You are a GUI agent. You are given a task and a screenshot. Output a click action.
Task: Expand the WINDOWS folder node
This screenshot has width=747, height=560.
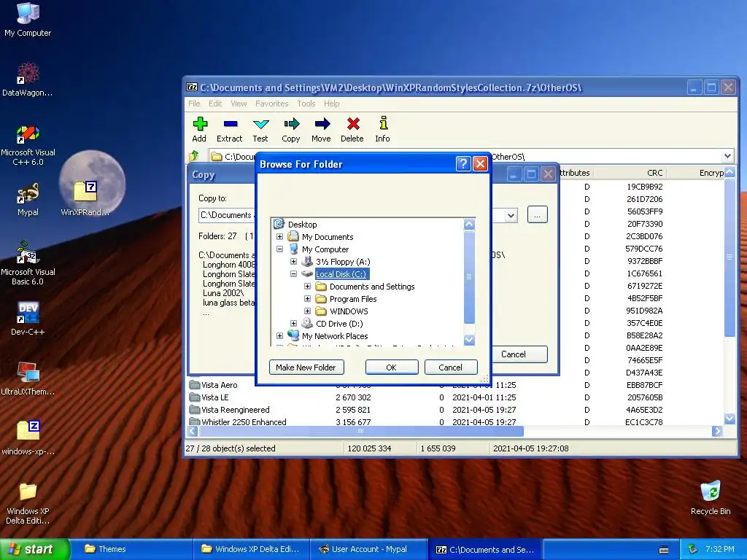(307, 311)
